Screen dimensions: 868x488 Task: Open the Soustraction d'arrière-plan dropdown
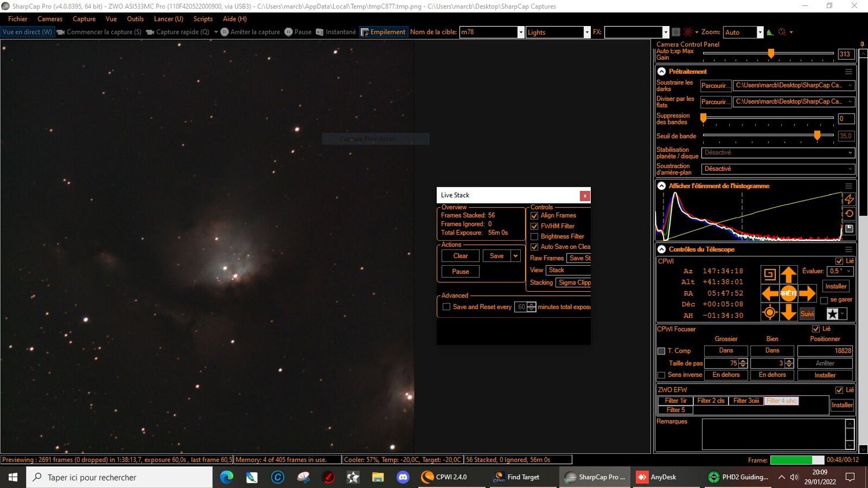point(778,169)
